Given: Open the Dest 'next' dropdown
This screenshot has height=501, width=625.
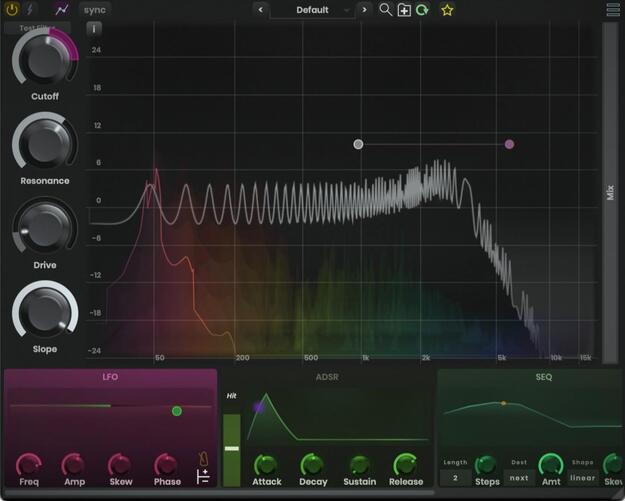Looking at the screenshot, I should tap(519, 477).
